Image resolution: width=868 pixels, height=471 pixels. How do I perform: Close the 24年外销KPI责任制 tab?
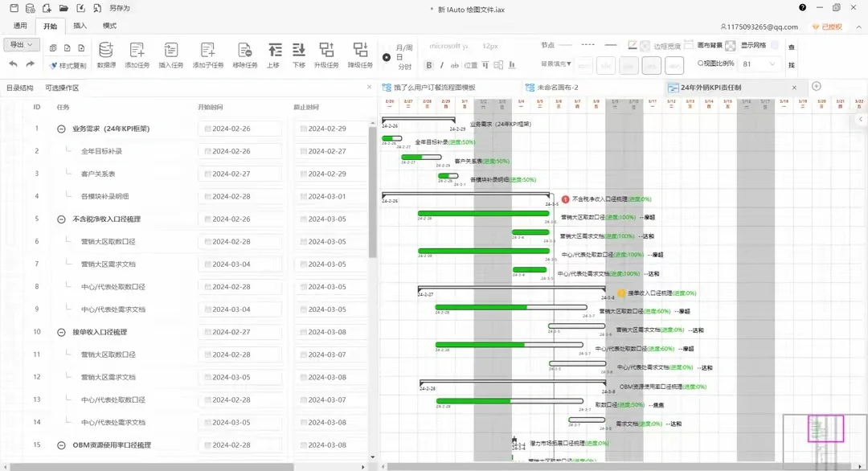pos(794,88)
